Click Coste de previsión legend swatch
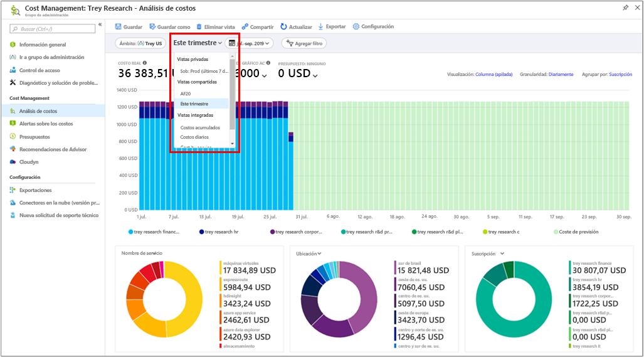Viewport: 644px width, 357px height. 556,232
